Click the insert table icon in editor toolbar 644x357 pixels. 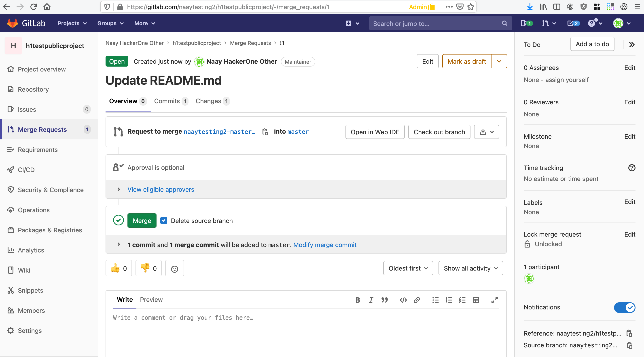(x=475, y=300)
